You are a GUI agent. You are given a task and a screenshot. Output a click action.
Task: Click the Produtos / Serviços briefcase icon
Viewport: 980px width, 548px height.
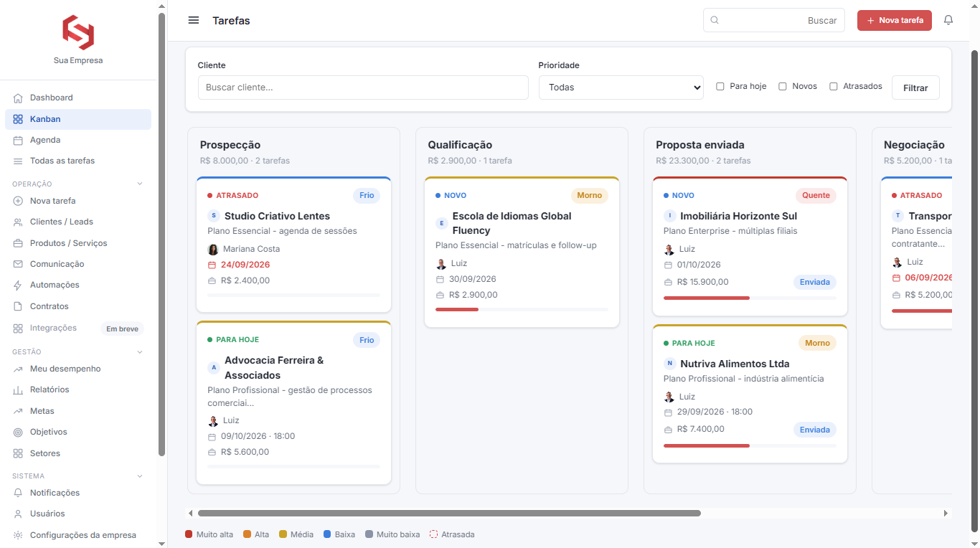tap(18, 243)
